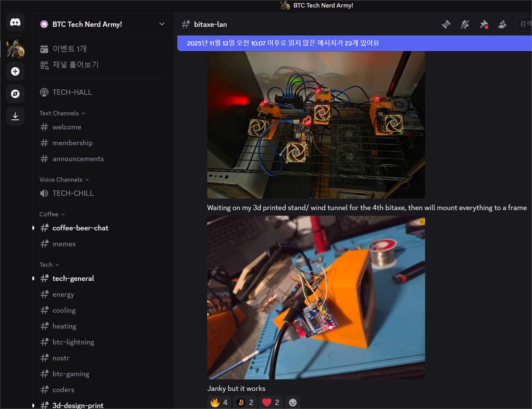This screenshot has width=532, height=409.
Task: Toggle the red heart reaction
Action: point(271,402)
